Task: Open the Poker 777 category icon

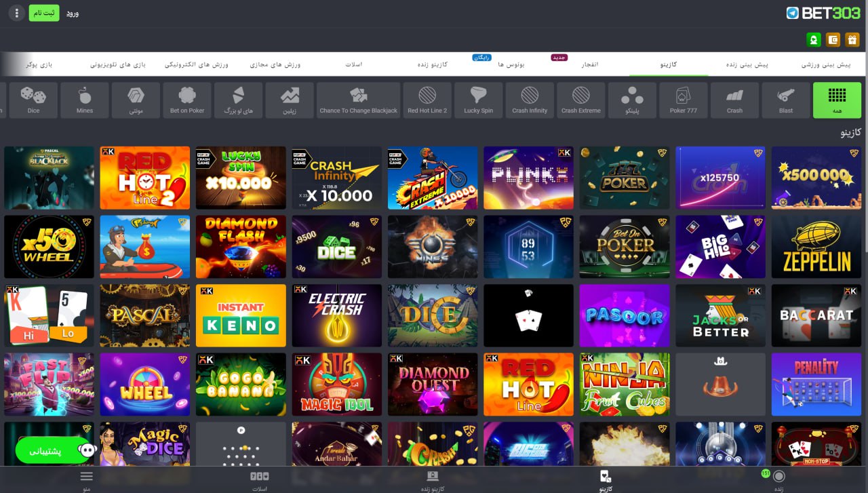Action: [684, 100]
